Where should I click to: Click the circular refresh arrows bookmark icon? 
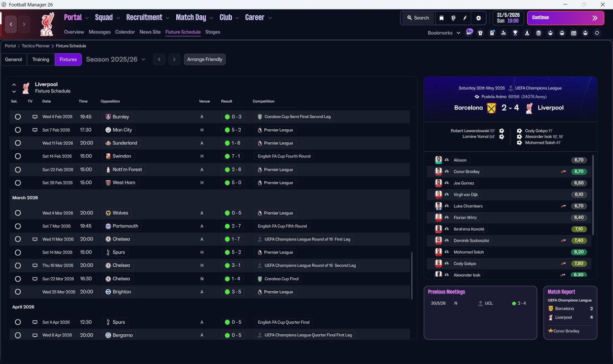(x=597, y=33)
